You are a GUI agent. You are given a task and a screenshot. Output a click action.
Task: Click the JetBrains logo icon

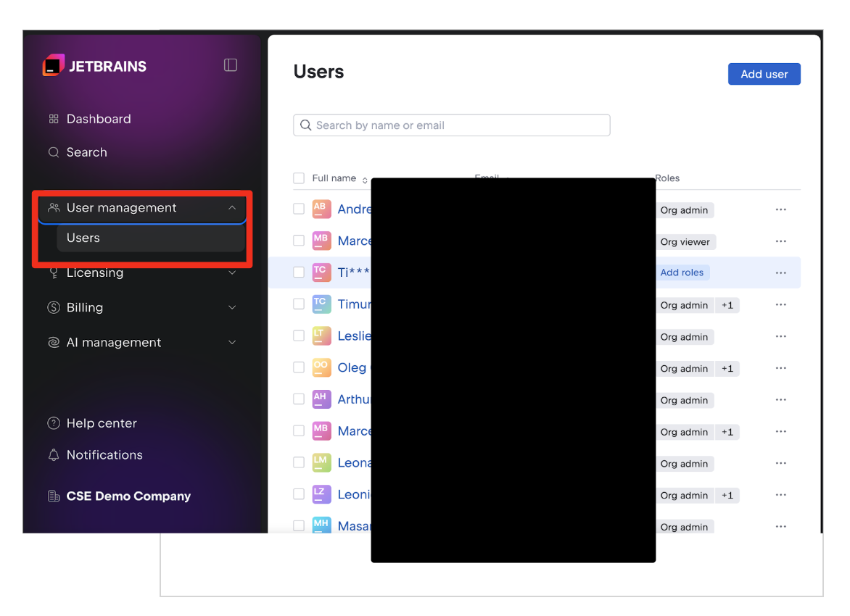point(54,66)
